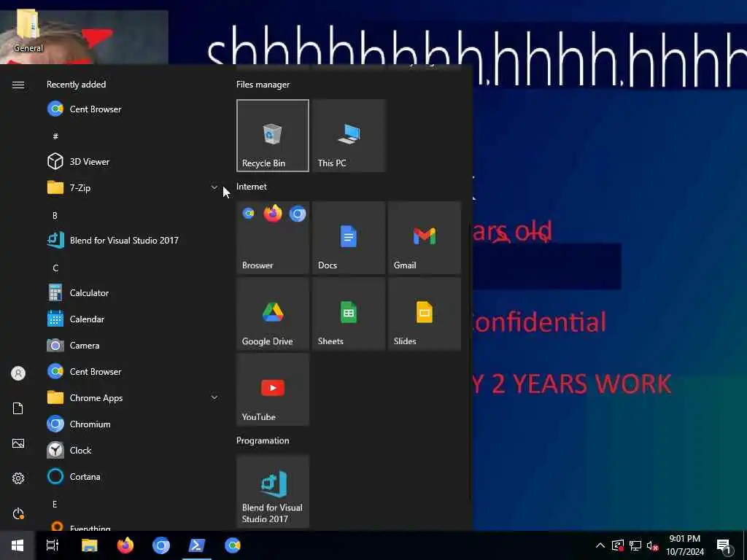
Task: Open the Slides tile
Action: pos(425,314)
